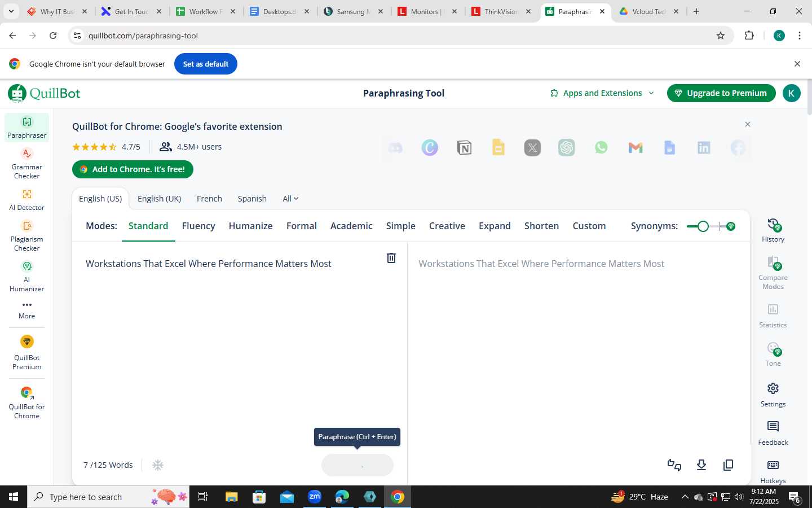Dismiss the default browser notification bar
Viewport: 812px width, 508px height.
coord(797,64)
